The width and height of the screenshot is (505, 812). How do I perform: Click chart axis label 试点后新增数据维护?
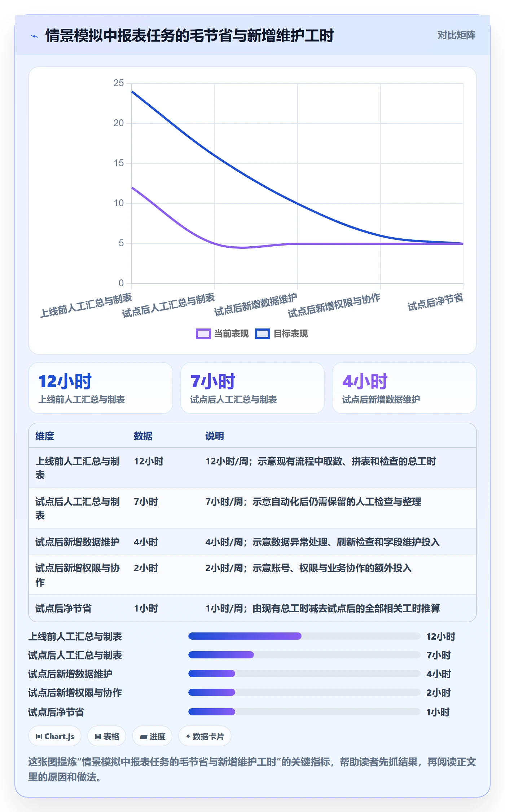[x=256, y=305]
